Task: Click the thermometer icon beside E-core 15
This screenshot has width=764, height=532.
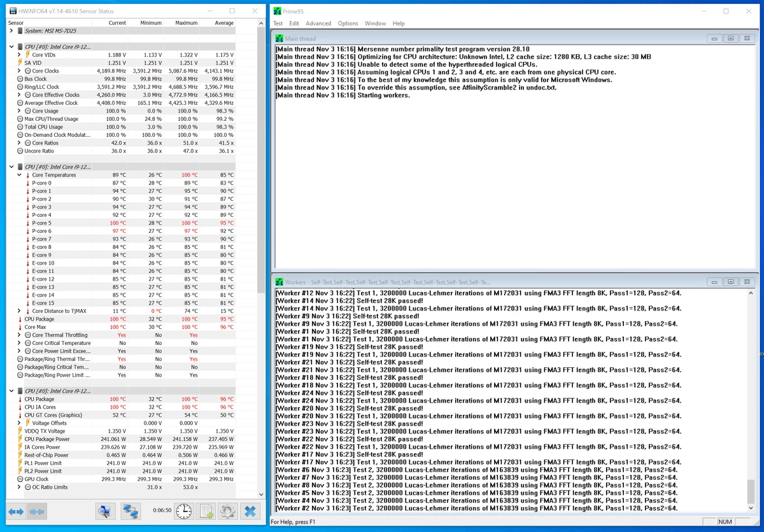Action: click(x=27, y=303)
